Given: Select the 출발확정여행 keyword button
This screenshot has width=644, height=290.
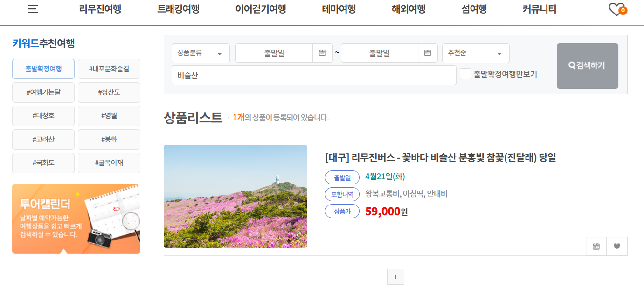Looking at the screenshot, I should 43,69.
